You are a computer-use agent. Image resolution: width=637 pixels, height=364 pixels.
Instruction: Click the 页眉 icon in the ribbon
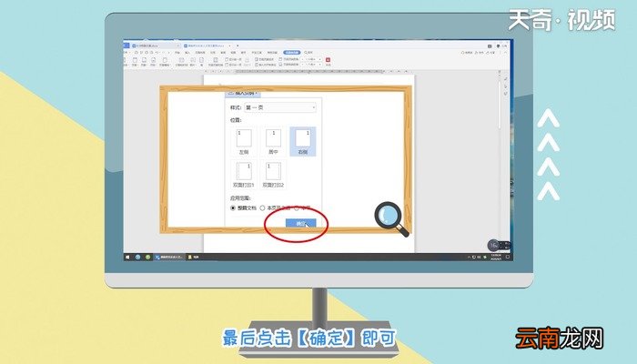[x=135, y=60]
